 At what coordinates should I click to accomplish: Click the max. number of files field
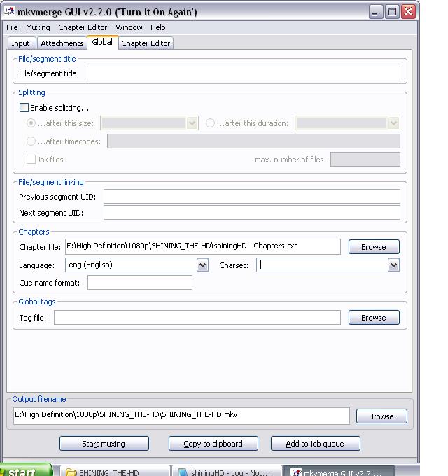365,160
